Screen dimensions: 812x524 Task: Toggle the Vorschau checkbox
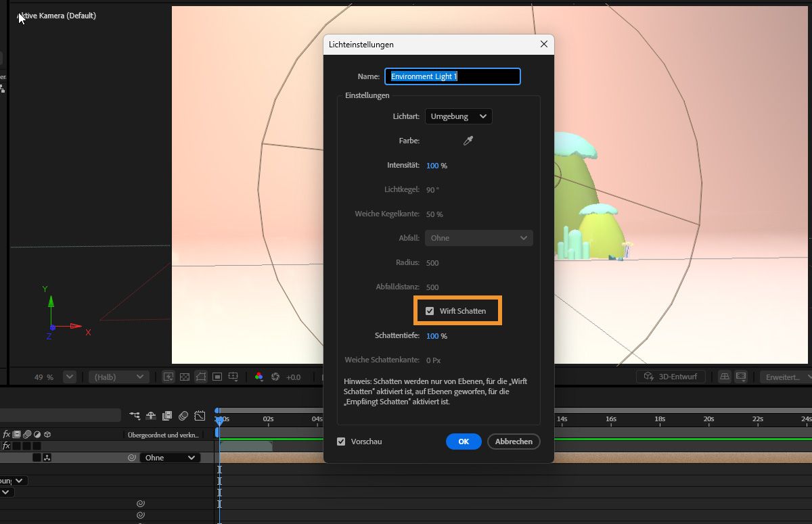341,442
